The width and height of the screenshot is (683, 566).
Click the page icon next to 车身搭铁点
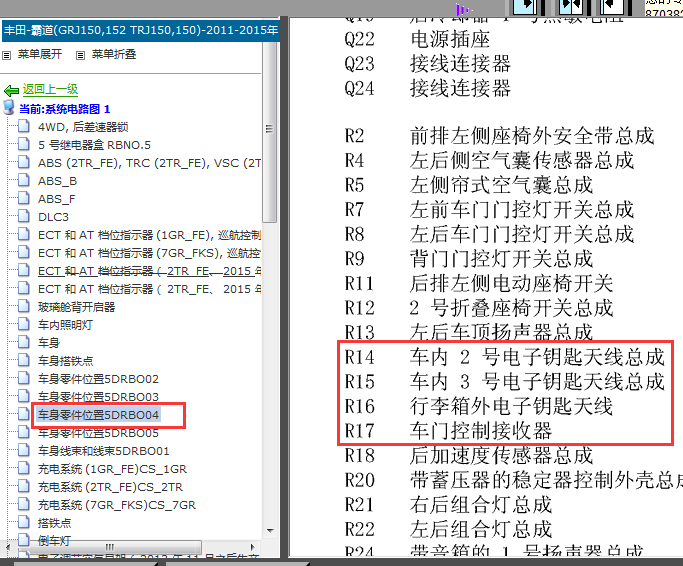(x=24, y=361)
